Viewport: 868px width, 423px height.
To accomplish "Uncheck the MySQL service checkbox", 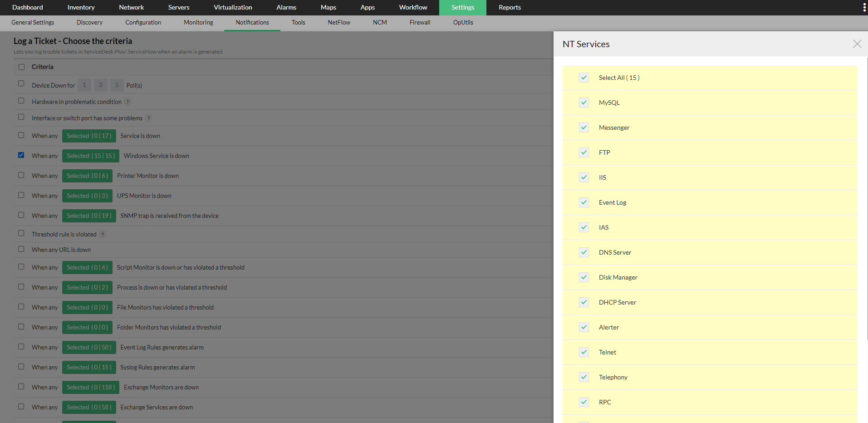I will click(584, 103).
